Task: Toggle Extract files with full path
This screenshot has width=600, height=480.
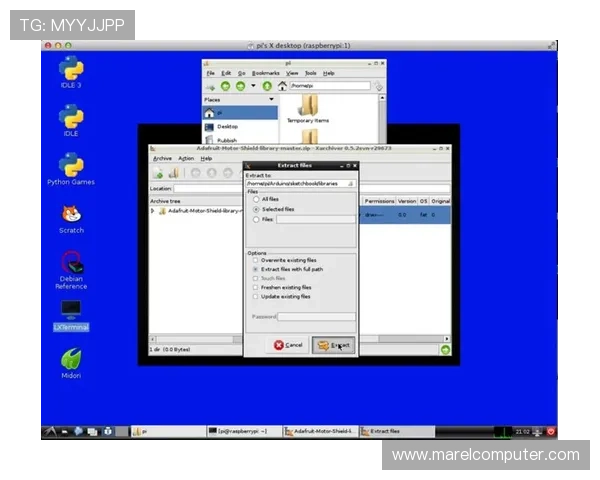Action: 255,269
